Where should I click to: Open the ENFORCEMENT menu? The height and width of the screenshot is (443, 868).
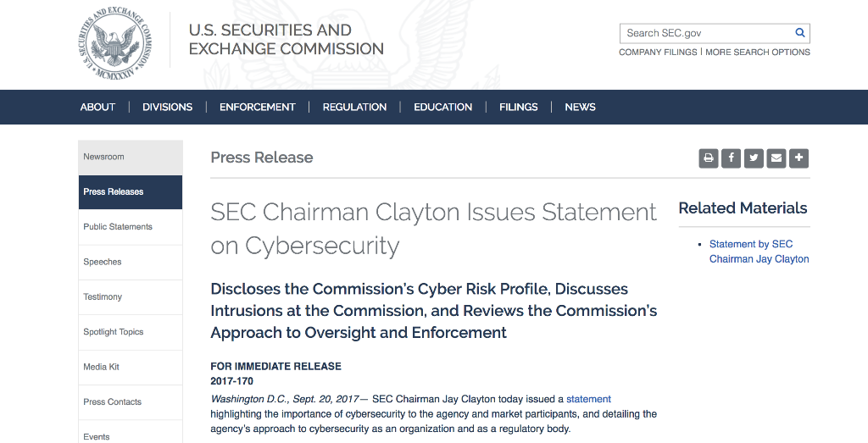[258, 108]
